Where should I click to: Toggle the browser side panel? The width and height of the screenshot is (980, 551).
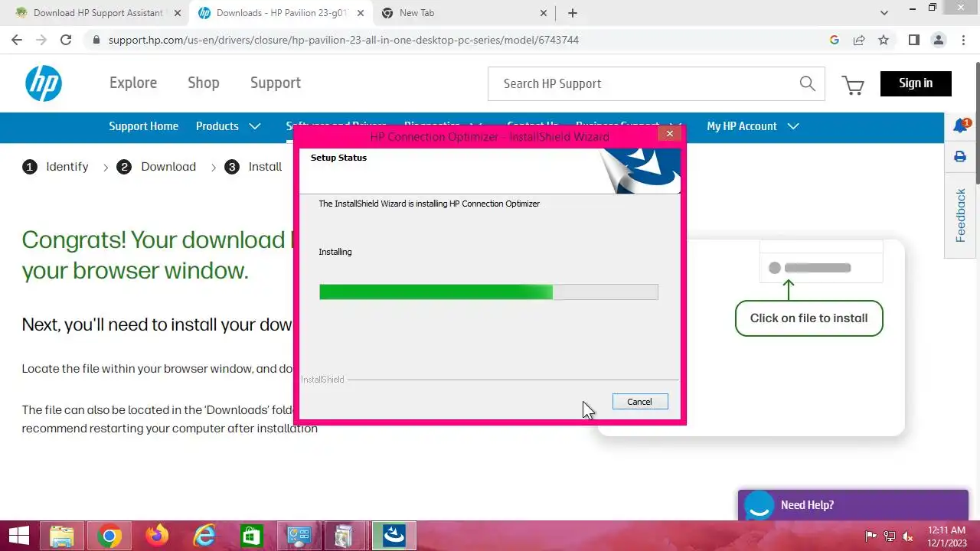913,40
